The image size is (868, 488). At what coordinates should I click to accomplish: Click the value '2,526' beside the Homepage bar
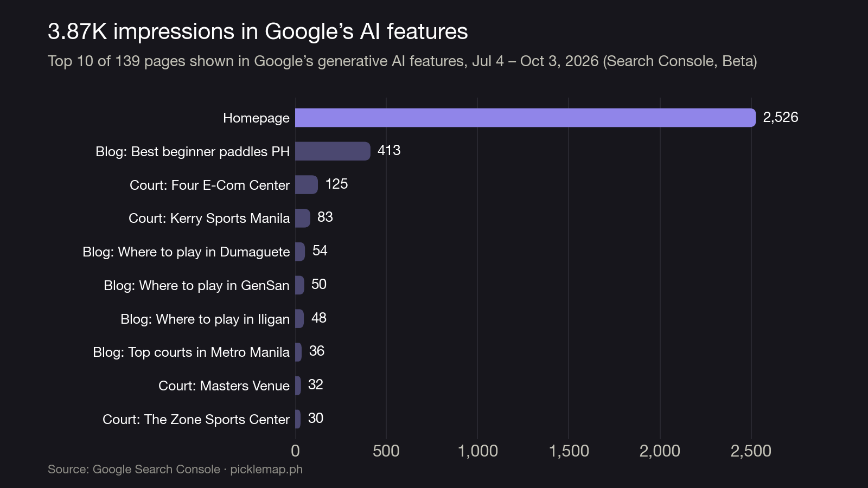pyautogui.click(x=781, y=117)
